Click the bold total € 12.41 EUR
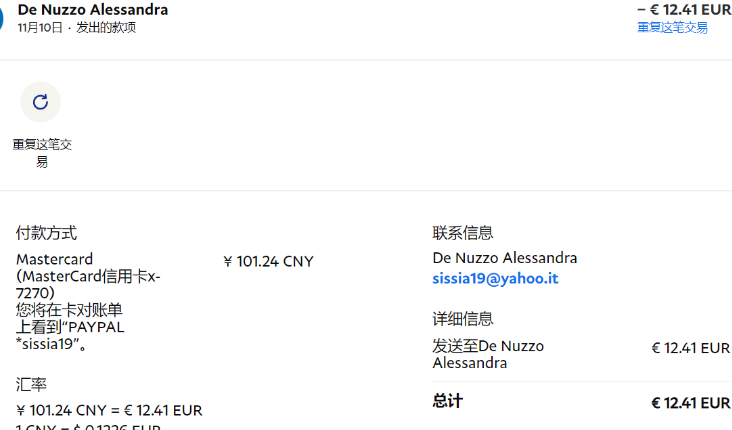The image size is (732, 430). [690, 403]
